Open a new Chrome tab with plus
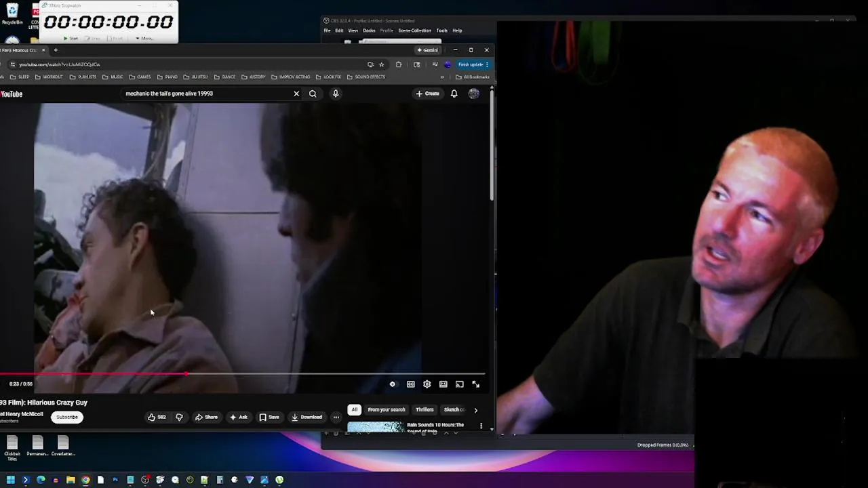Screen dimensions: 868x488 56,50
